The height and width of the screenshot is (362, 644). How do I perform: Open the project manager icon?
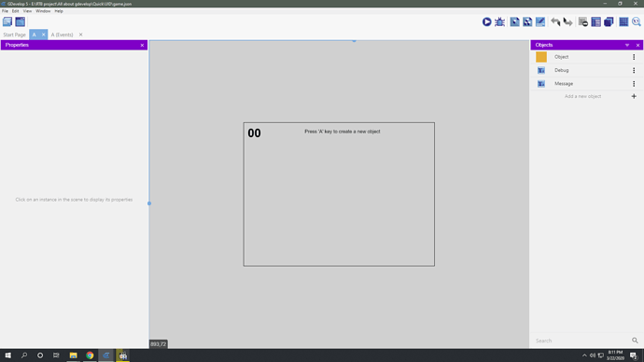point(7,21)
